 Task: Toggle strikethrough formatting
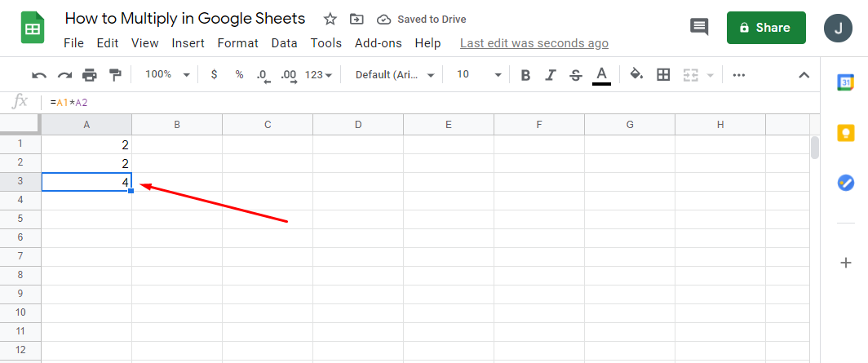pyautogui.click(x=575, y=75)
